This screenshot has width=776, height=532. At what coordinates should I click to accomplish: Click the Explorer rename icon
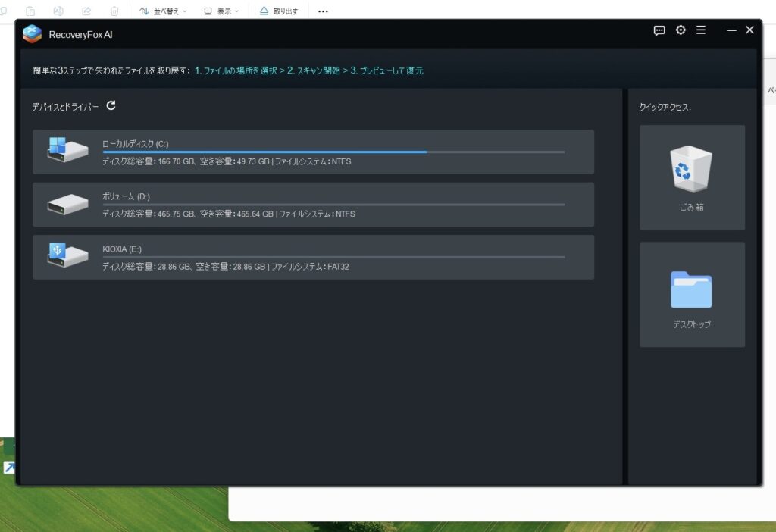tap(58, 11)
